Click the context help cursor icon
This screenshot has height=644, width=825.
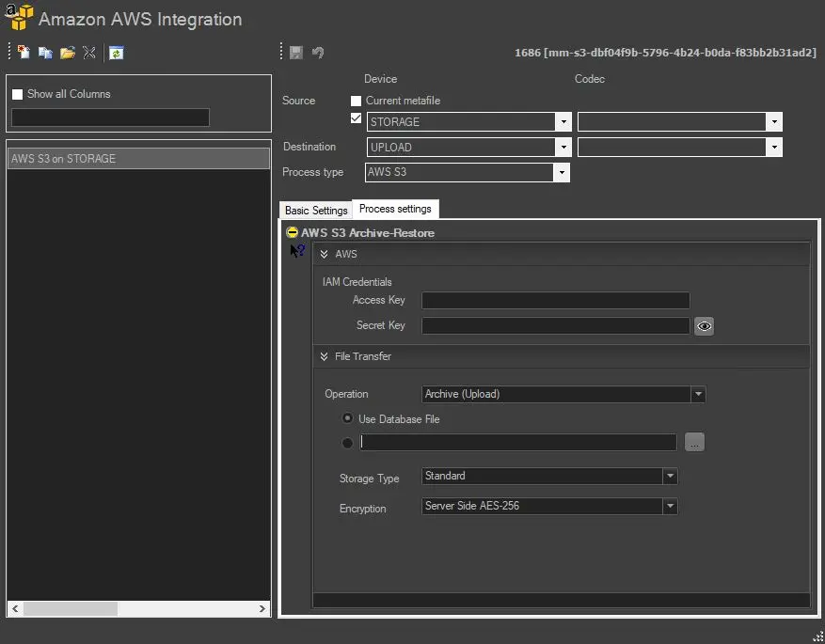[297, 251]
